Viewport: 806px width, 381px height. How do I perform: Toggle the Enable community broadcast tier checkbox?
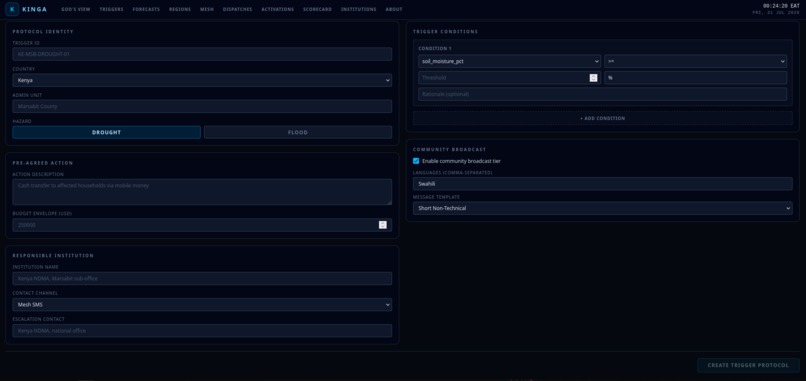416,161
